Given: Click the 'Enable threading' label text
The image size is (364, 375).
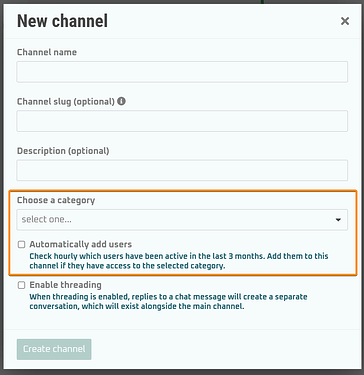Looking at the screenshot, I should (x=65, y=285).
